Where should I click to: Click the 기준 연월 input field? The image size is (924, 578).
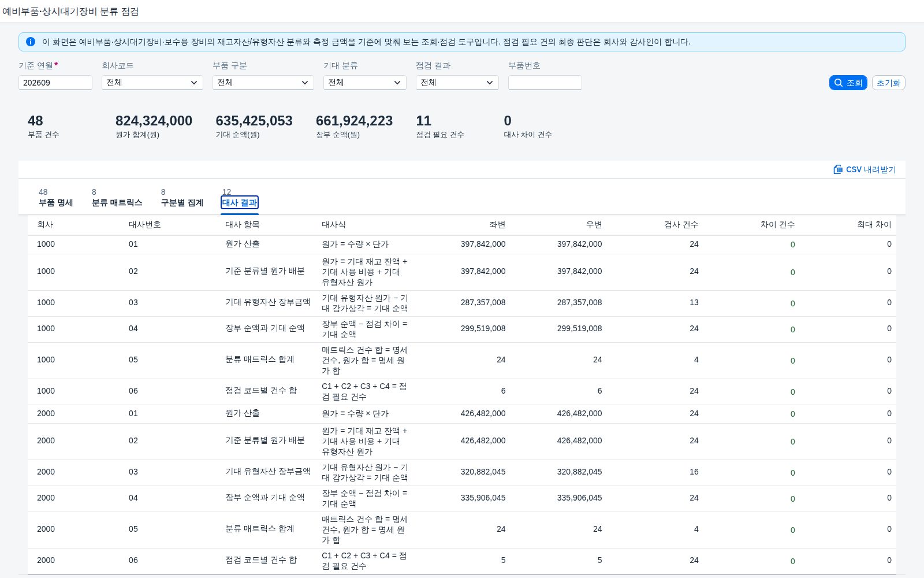(x=55, y=83)
